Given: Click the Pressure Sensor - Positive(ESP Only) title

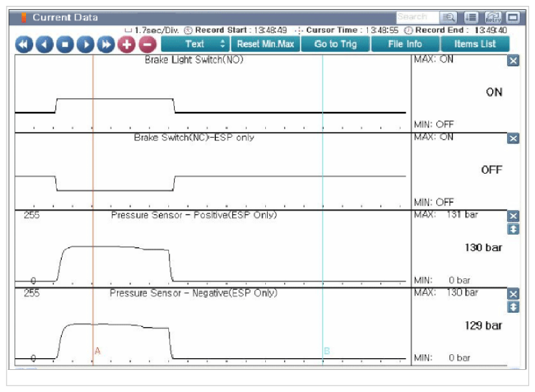Looking at the screenshot, I should tap(194, 215).
